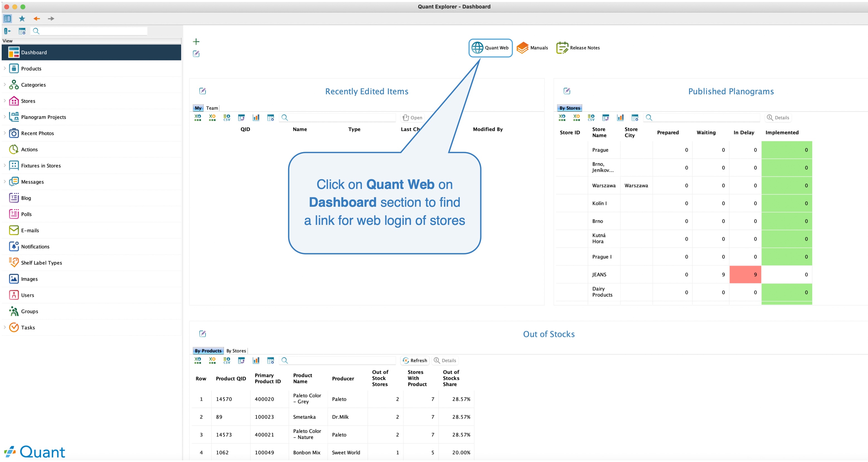This screenshot has height=462, width=868.
Task: Expand the Messages tree node
Action: (5, 181)
